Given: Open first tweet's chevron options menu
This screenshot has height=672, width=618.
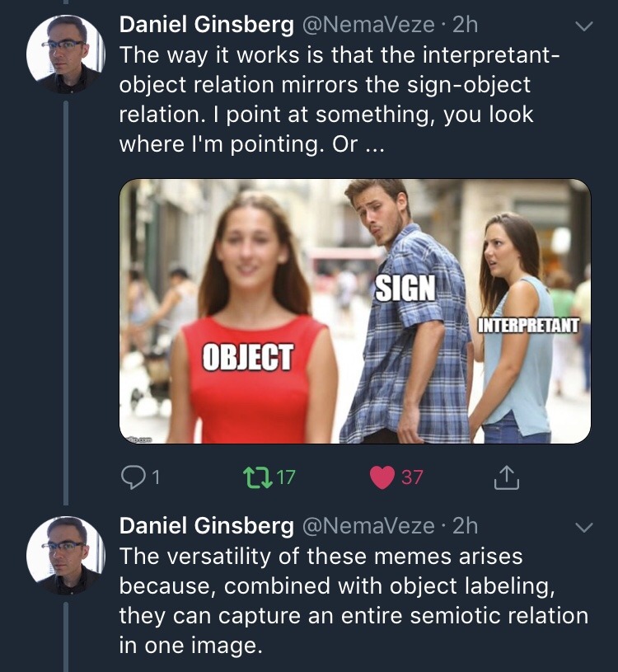Looking at the screenshot, I should (x=583, y=26).
